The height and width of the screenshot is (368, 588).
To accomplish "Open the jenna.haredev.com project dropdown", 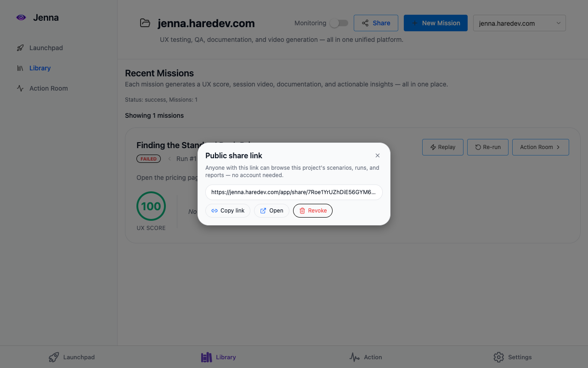I will [520, 23].
